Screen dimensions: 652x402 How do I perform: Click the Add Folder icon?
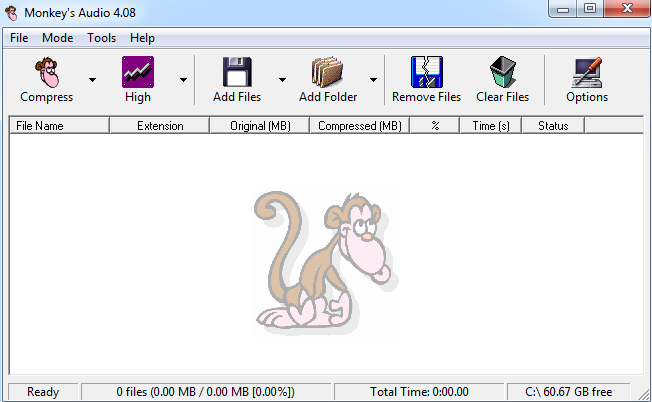(x=328, y=72)
